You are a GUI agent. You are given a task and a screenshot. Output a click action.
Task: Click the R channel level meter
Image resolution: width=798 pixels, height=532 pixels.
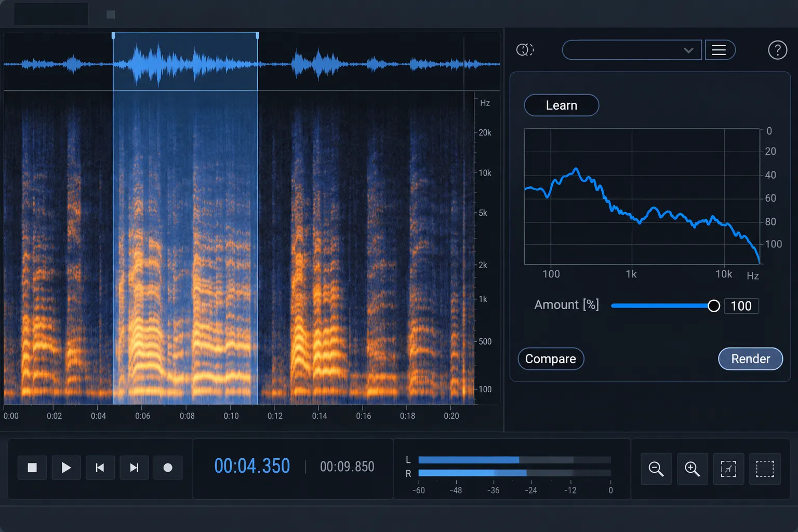click(514, 473)
